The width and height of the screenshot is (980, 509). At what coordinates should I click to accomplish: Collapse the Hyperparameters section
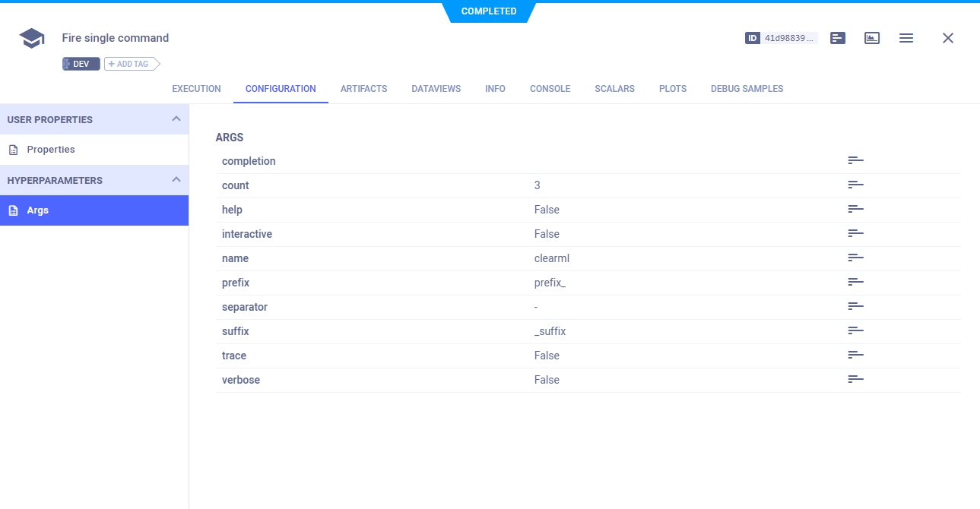176,180
